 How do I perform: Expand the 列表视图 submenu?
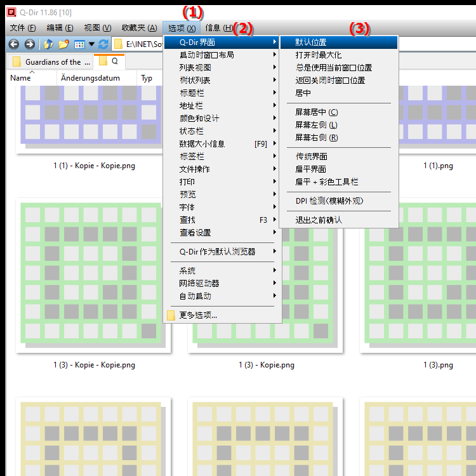[222, 68]
